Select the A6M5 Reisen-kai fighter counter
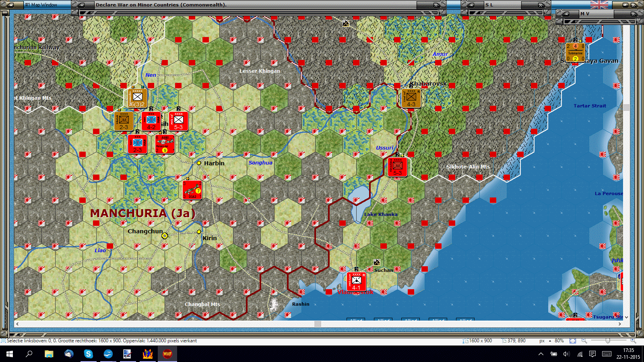 coord(165,144)
